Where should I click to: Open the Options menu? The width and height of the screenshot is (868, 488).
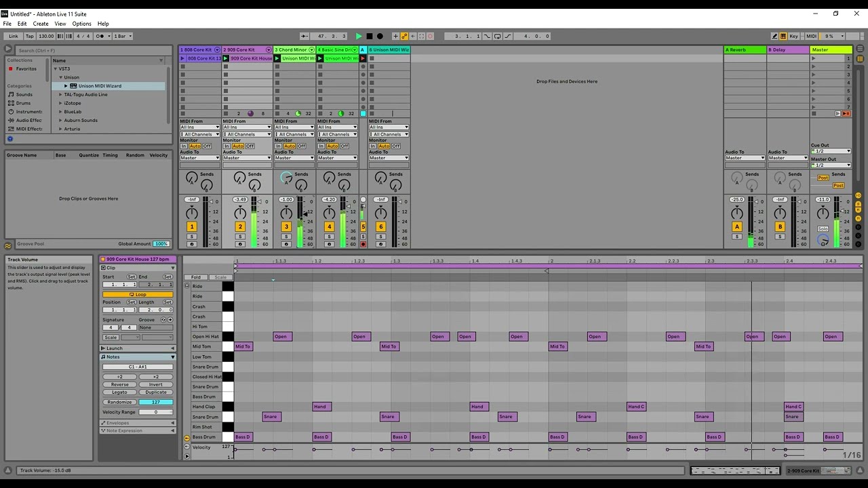(82, 24)
